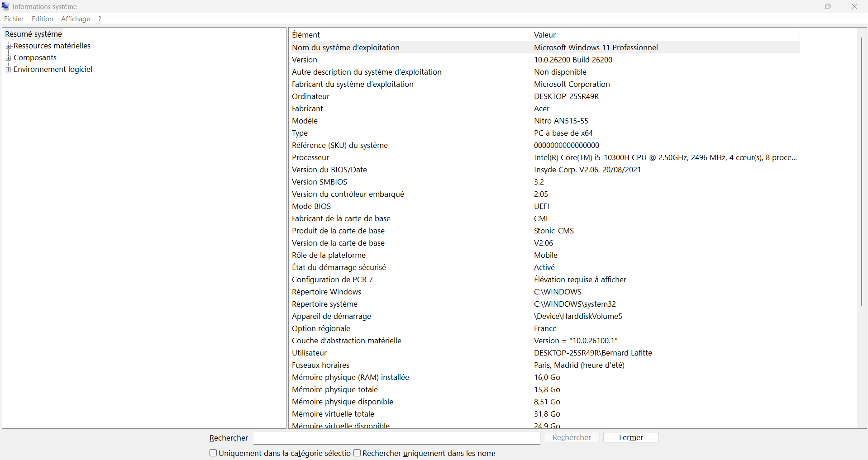Select the value \Device\HarddiskVolume5
Viewport: 868px width, 460px height.
click(x=578, y=316)
